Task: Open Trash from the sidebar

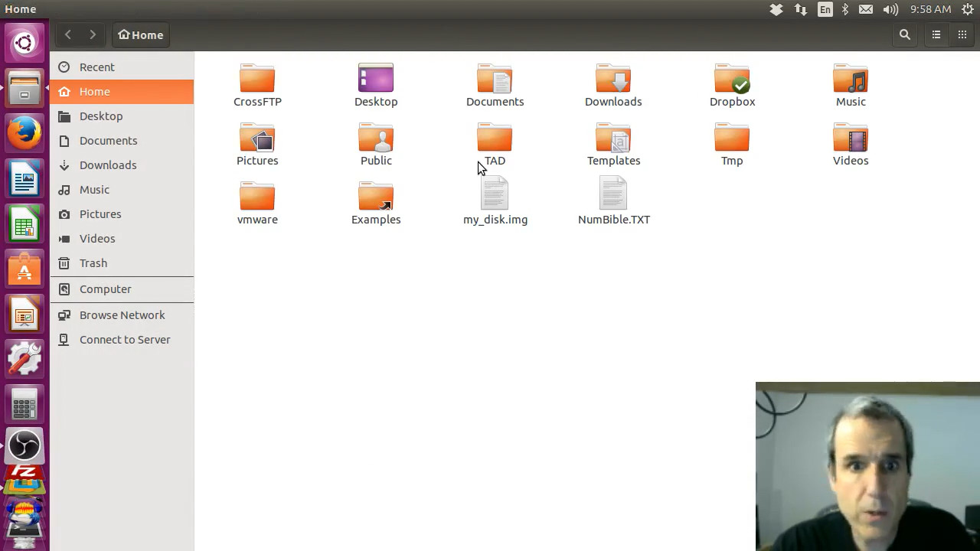Action: [x=122, y=262]
